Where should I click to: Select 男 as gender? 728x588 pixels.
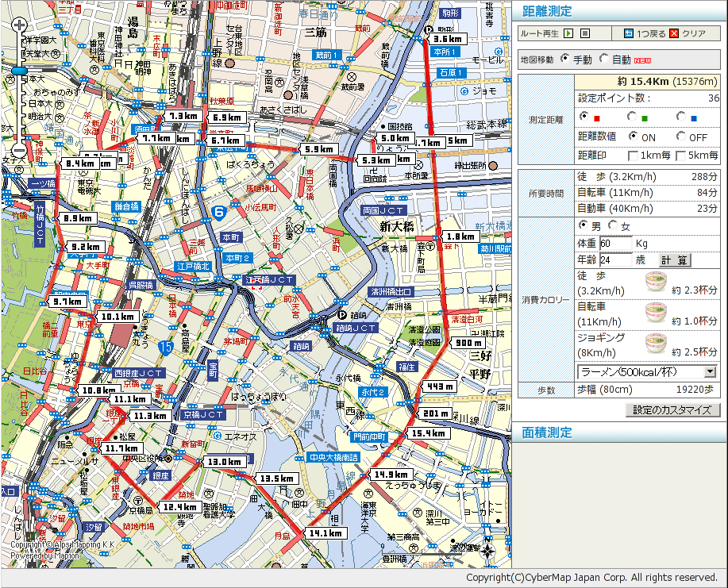pos(584,225)
